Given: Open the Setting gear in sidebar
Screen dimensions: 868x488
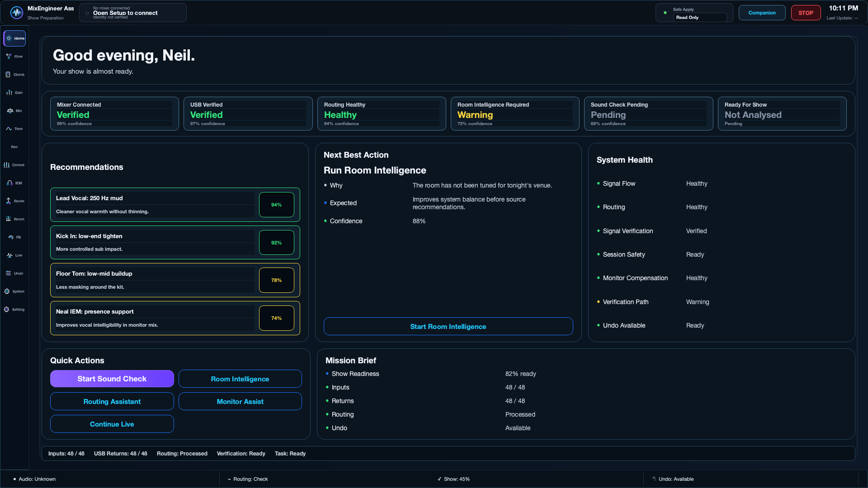Looking at the screenshot, I should point(14,310).
